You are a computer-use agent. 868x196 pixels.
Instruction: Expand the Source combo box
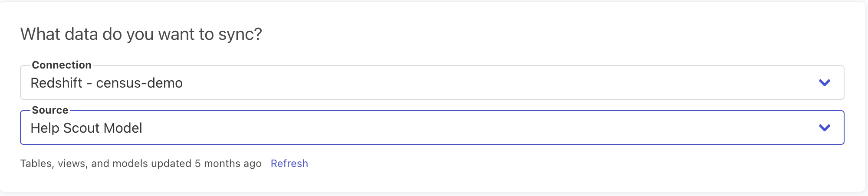pyautogui.click(x=432, y=127)
